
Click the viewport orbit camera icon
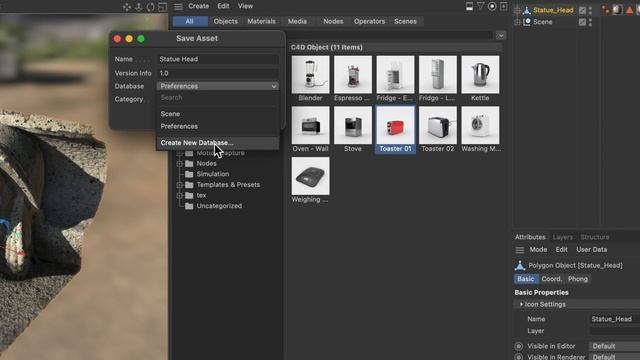(x=151, y=7)
